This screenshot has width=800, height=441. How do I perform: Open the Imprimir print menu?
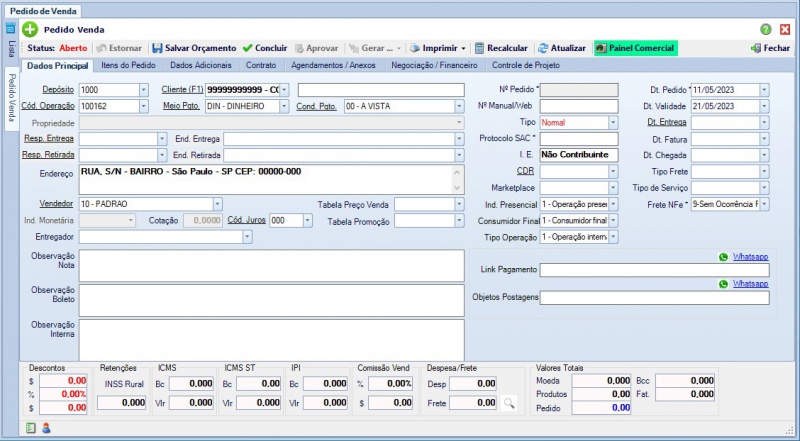[438, 48]
